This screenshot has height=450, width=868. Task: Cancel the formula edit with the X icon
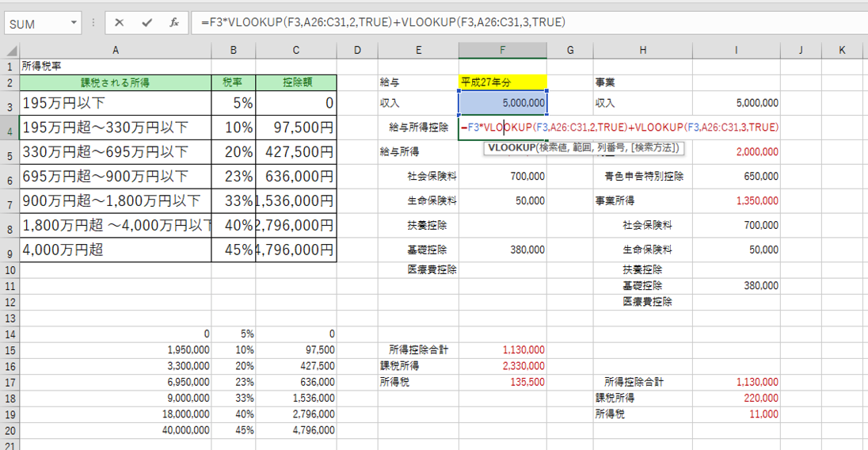tap(120, 23)
